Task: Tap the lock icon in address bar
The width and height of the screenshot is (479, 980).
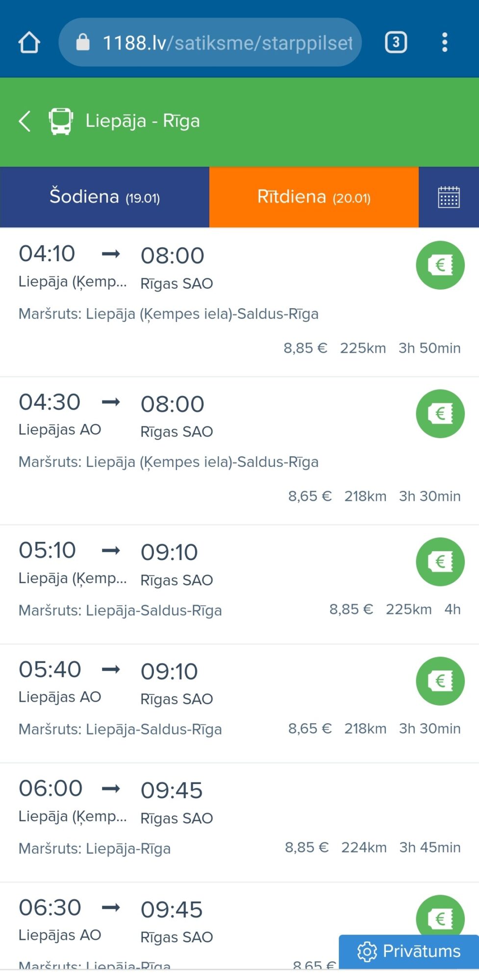Action: [x=83, y=42]
